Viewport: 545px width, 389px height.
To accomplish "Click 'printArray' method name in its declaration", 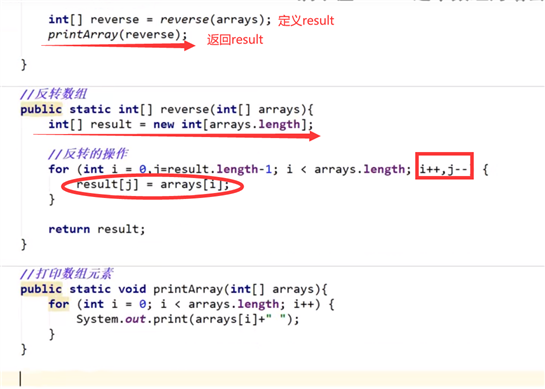I will tap(188, 289).
